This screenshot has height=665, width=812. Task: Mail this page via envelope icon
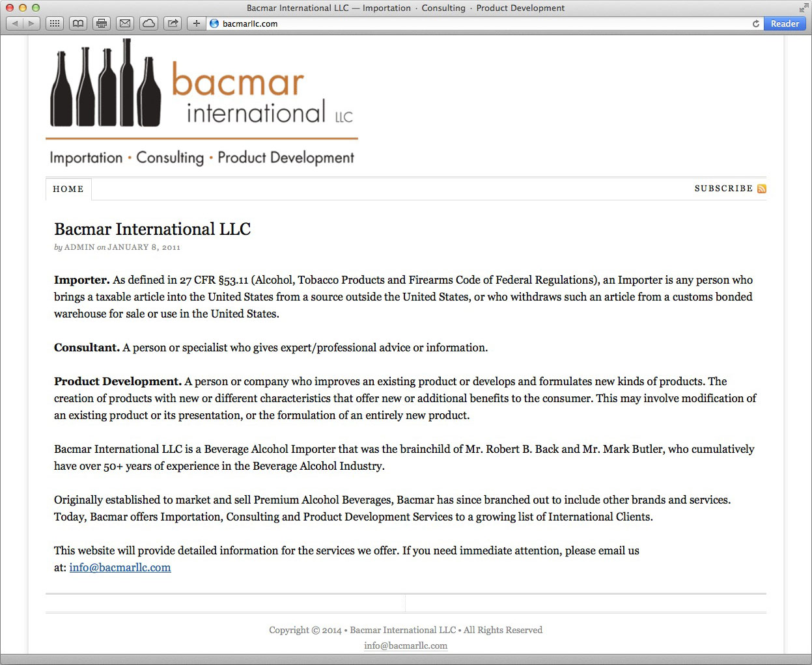click(x=125, y=23)
